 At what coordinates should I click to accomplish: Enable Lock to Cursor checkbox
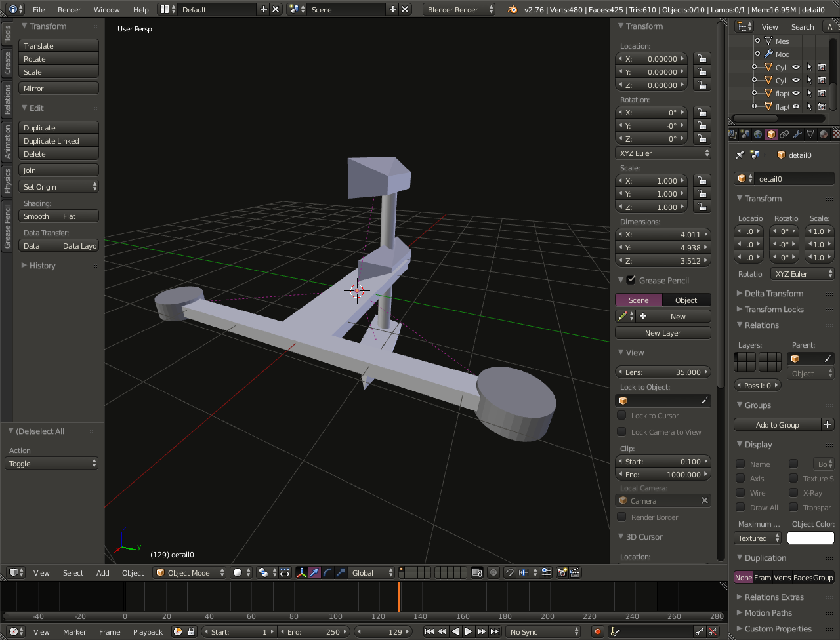pyautogui.click(x=621, y=415)
